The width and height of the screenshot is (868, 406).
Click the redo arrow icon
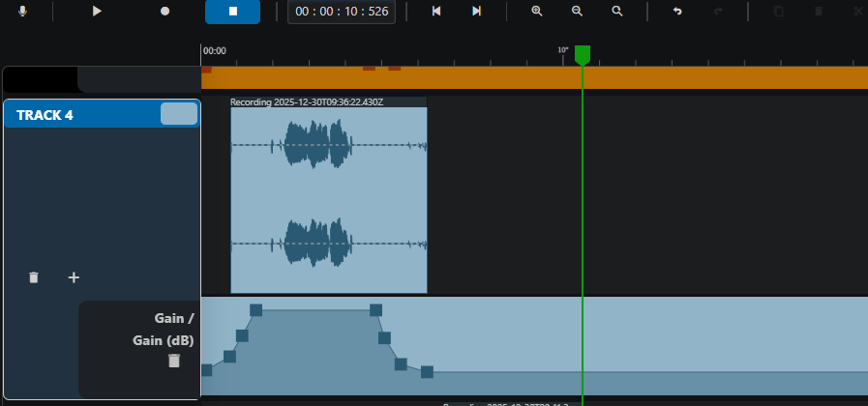pos(718,11)
